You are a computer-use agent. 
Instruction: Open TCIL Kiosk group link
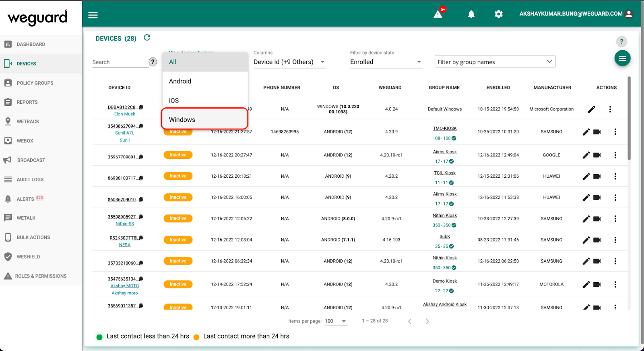(x=445, y=173)
